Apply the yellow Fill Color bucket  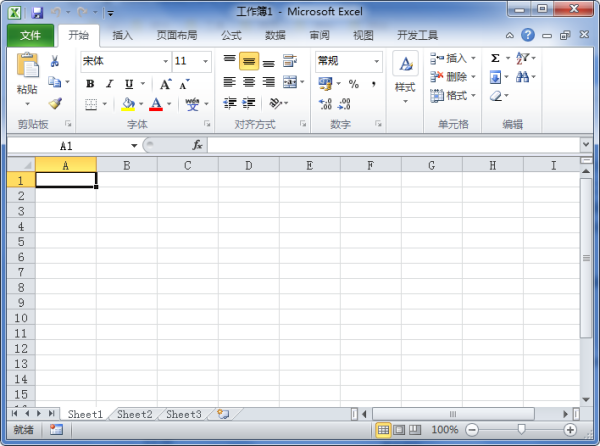pyautogui.click(x=128, y=104)
